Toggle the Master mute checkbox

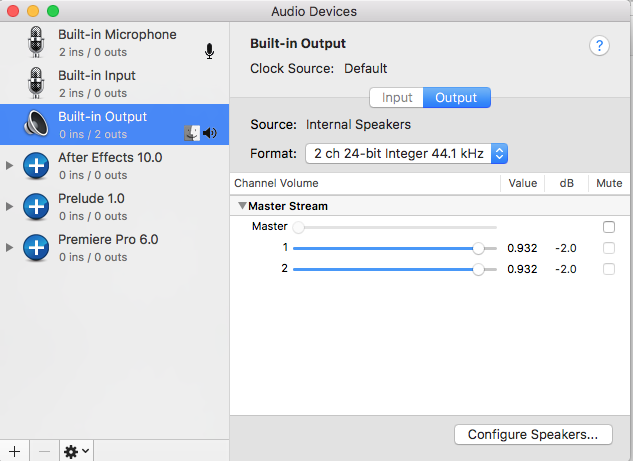[x=609, y=227]
